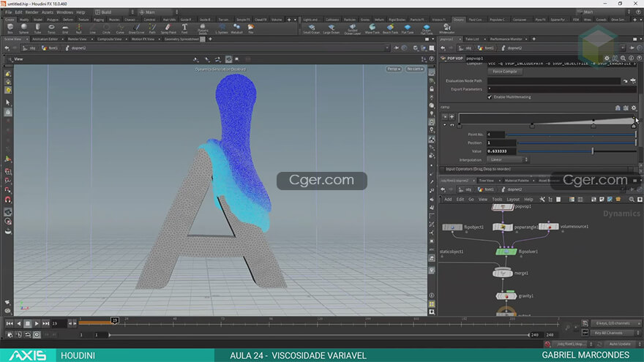Select the Beach Tank shelf tool

[x=390, y=29]
